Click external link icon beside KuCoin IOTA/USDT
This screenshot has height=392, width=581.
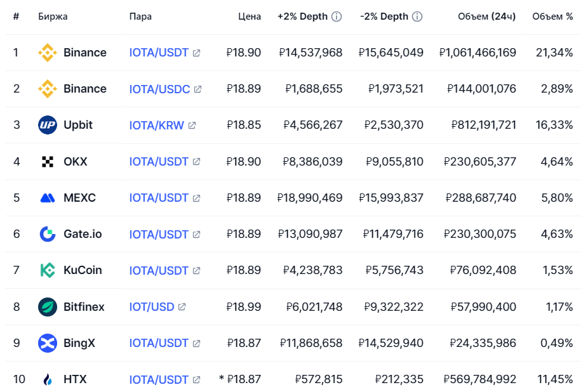point(196,271)
